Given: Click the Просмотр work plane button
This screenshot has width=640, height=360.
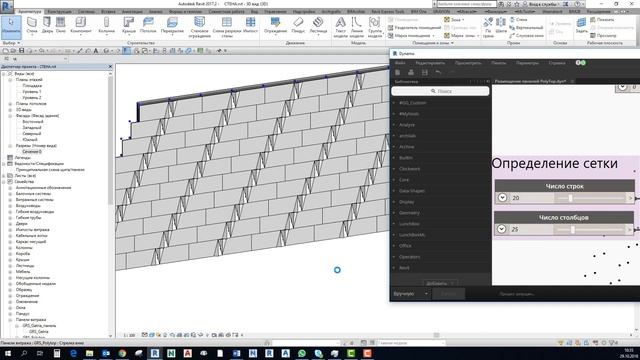Looking at the screenshot, I should coord(603,36).
